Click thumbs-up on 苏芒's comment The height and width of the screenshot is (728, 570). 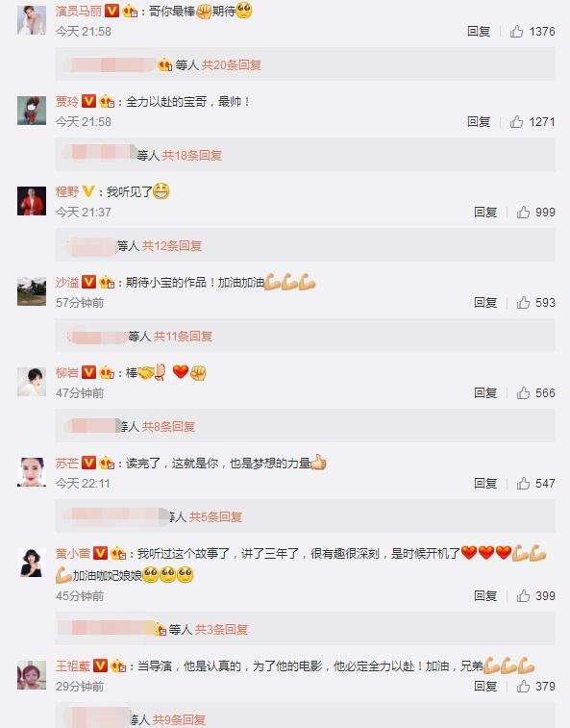[x=523, y=484]
